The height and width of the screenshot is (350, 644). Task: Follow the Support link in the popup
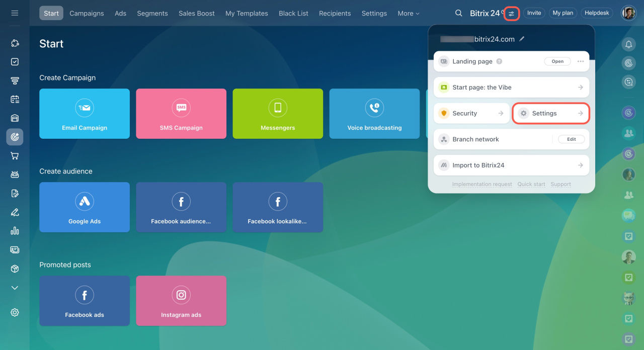click(560, 185)
